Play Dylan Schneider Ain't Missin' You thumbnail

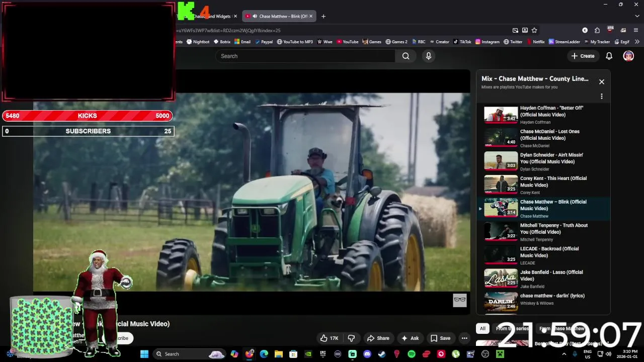[501, 161]
